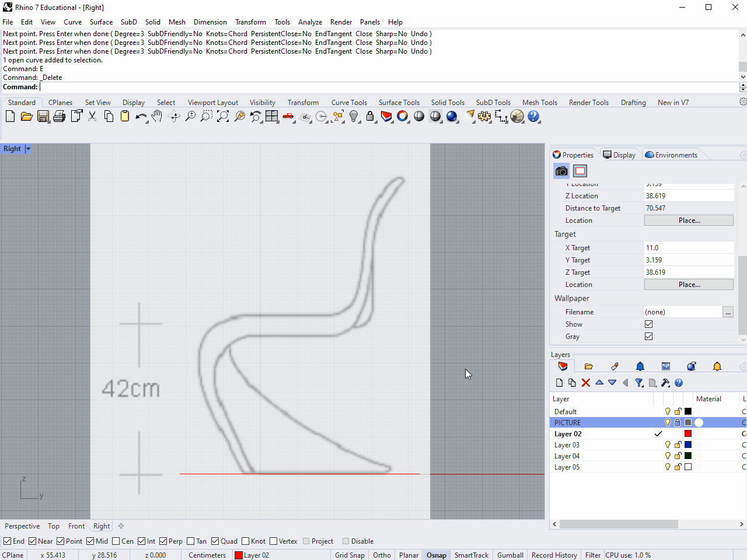Enable the Cen osnap checkbox

(x=116, y=541)
